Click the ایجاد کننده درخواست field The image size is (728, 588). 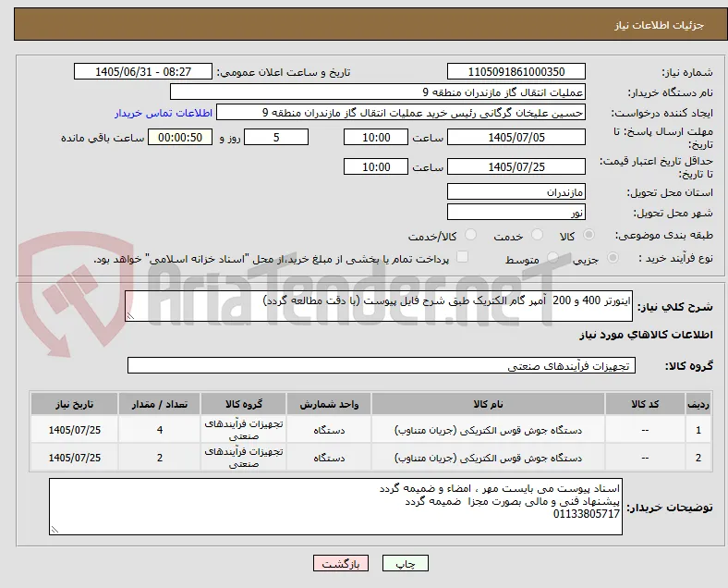coord(401,113)
